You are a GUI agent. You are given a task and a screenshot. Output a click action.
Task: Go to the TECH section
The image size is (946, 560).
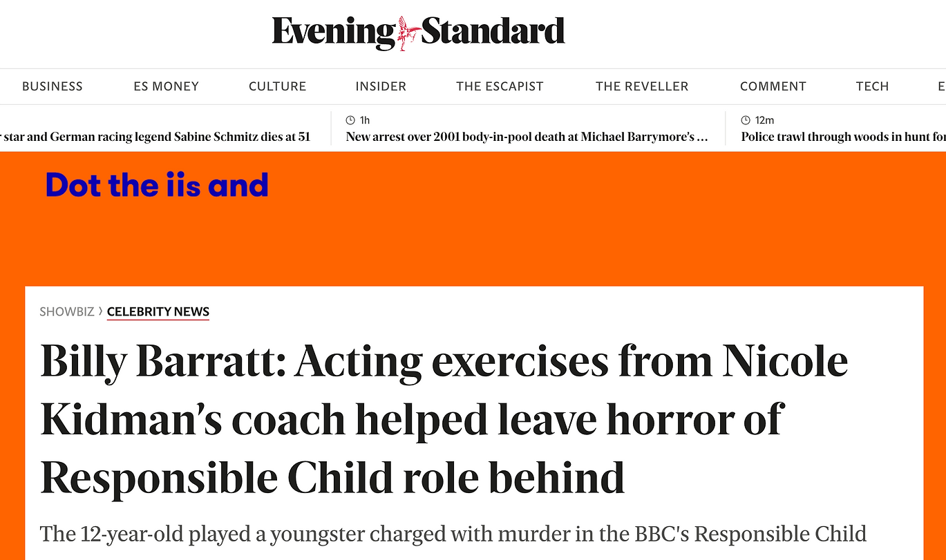pyautogui.click(x=872, y=86)
